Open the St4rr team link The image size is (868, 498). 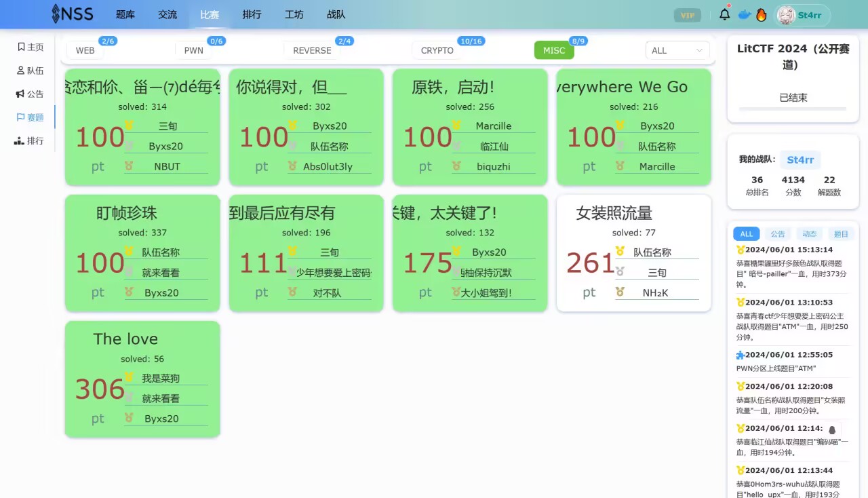pyautogui.click(x=800, y=159)
